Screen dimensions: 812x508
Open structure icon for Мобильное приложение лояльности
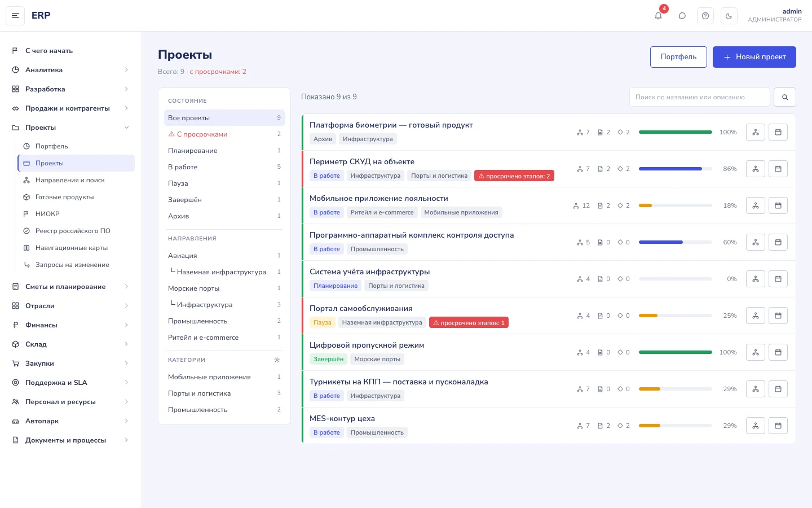756,205
